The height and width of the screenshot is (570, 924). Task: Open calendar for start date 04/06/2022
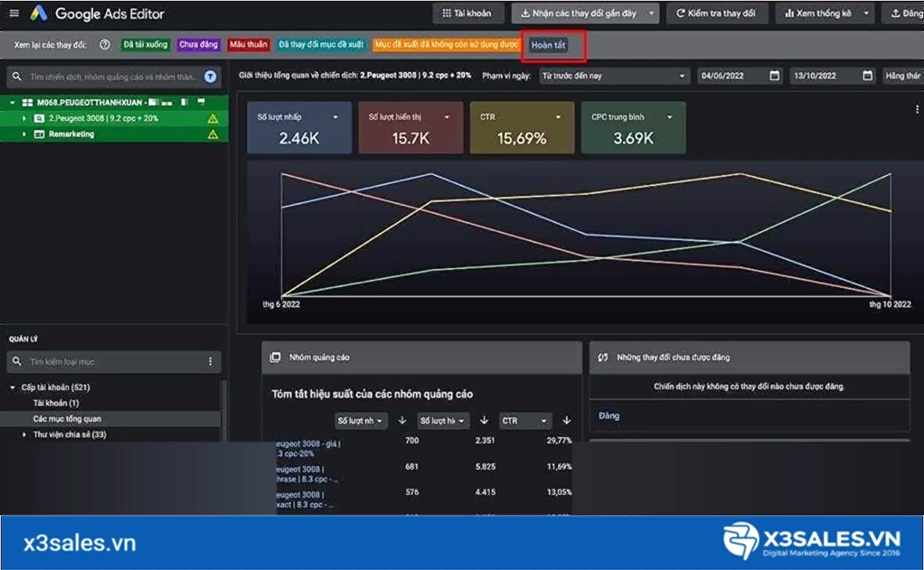[775, 75]
